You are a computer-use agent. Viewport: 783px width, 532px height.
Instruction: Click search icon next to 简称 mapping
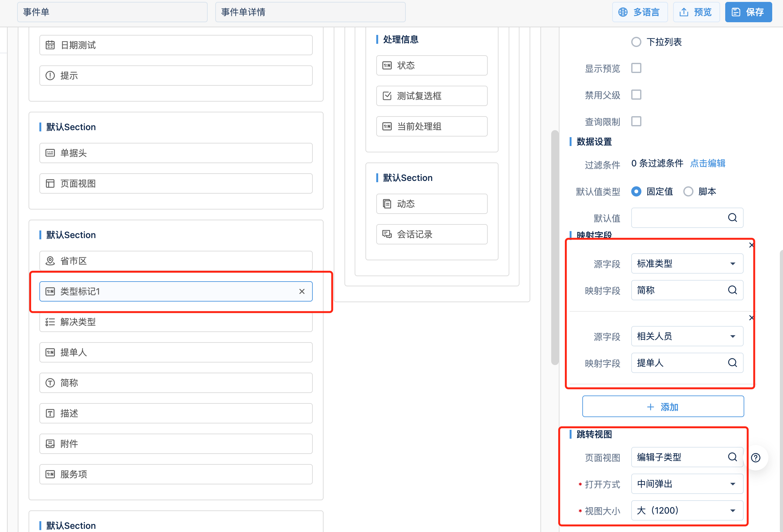click(732, 290)
